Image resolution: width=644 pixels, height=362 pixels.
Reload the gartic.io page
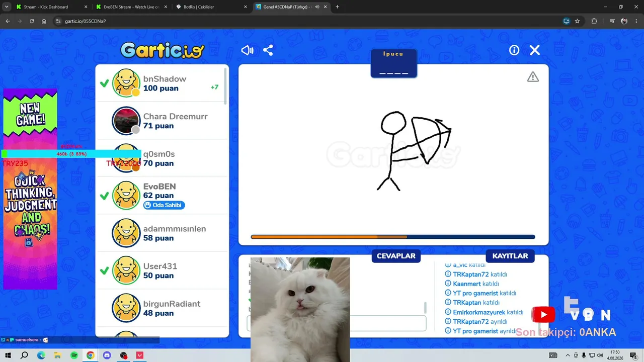(x=32, y=21)
